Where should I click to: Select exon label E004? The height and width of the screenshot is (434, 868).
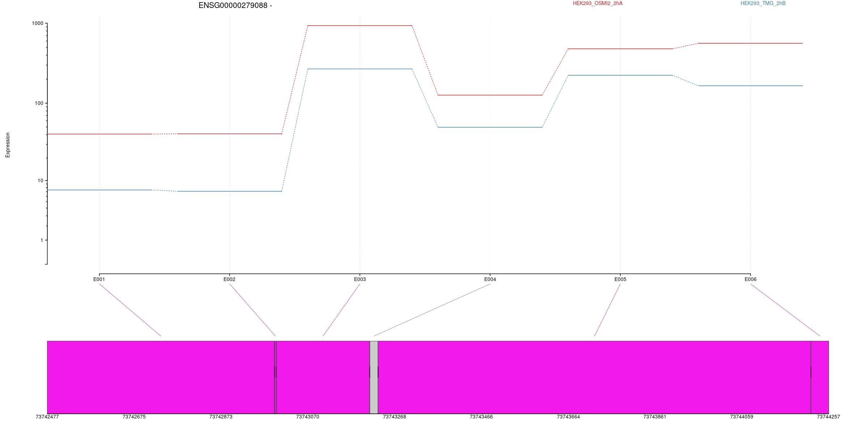[x=490, y=279]
